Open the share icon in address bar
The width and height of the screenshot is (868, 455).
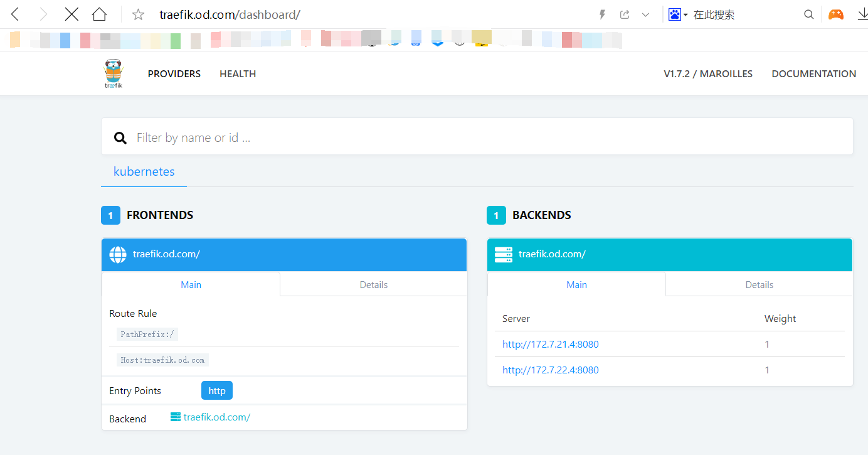[625, 14]
